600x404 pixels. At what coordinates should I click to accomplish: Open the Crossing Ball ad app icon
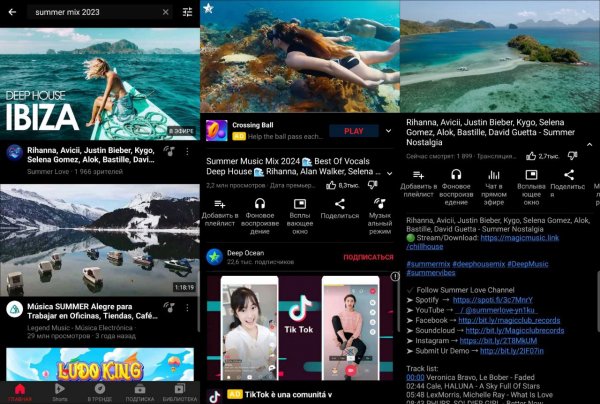(x=217, y=130)
